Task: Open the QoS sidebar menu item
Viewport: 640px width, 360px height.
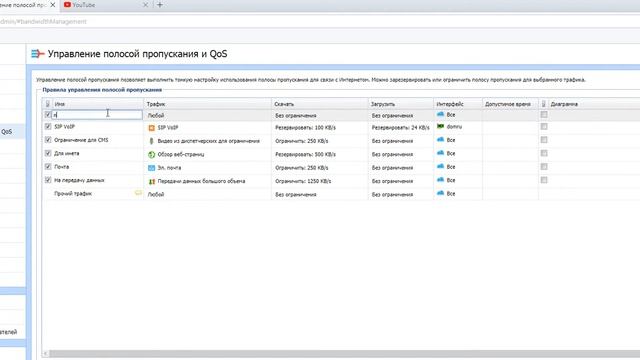Action: 12,132
